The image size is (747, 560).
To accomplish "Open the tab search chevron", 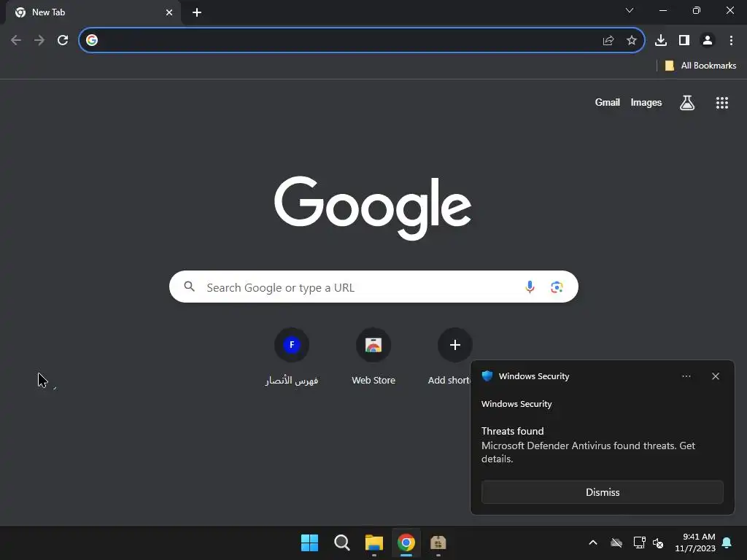I will [630, 10].
